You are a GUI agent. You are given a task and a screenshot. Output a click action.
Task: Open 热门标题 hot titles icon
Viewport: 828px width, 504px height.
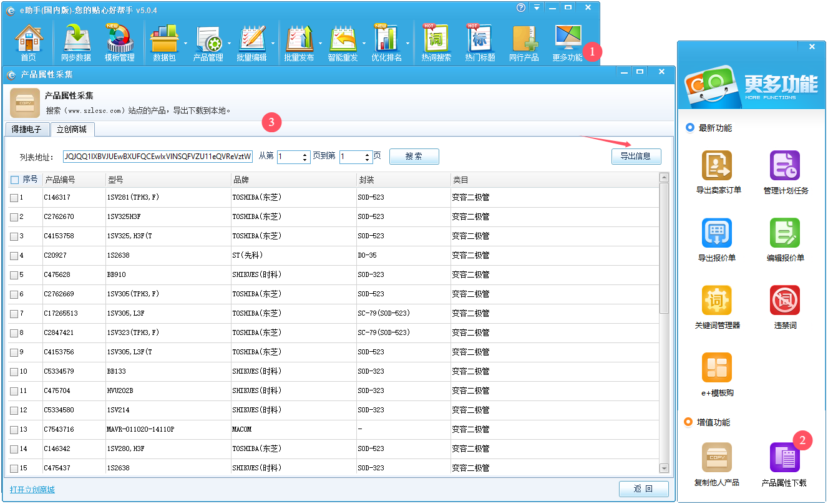[x=480, y=42]
